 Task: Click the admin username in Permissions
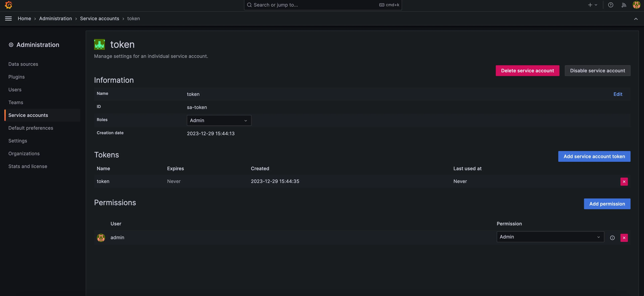117,237
